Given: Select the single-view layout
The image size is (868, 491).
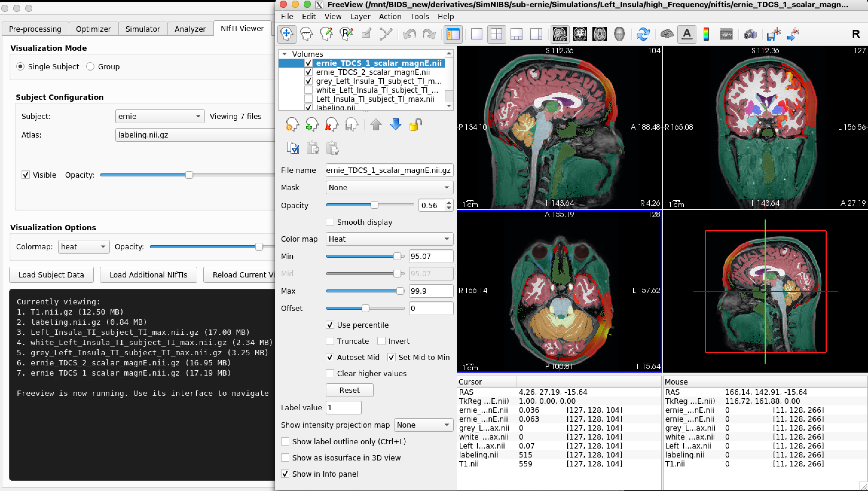Looking at the screenshot, I should 476,34.
